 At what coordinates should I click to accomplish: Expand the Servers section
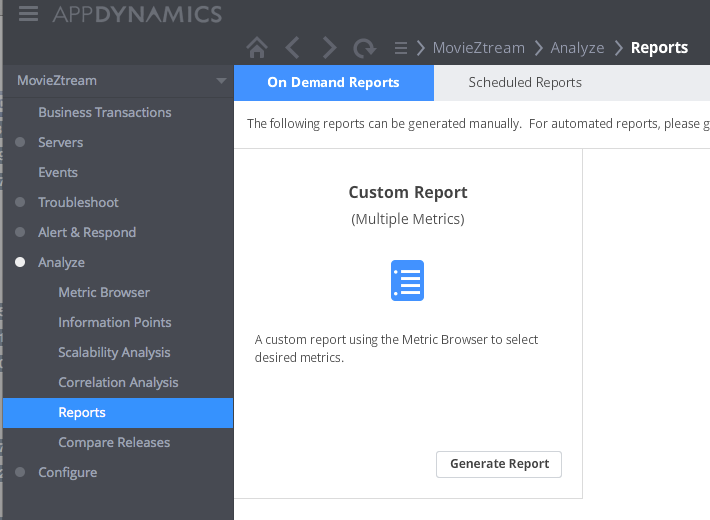60,142
